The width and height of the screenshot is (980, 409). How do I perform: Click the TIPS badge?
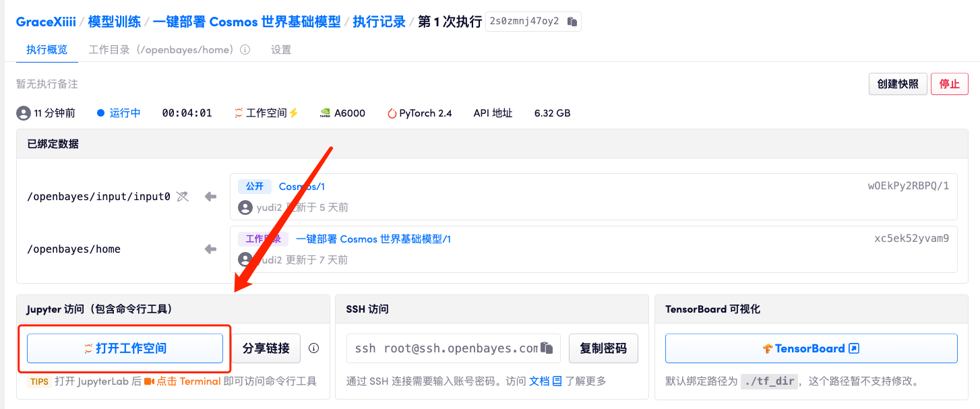pyautogui.click(x=40, y=381)
